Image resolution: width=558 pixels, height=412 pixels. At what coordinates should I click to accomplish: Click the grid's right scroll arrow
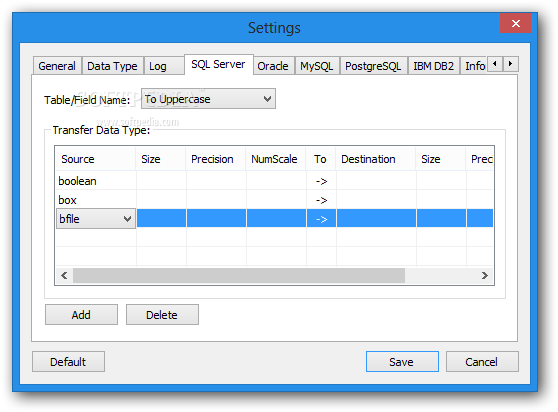tap(484, 275)
